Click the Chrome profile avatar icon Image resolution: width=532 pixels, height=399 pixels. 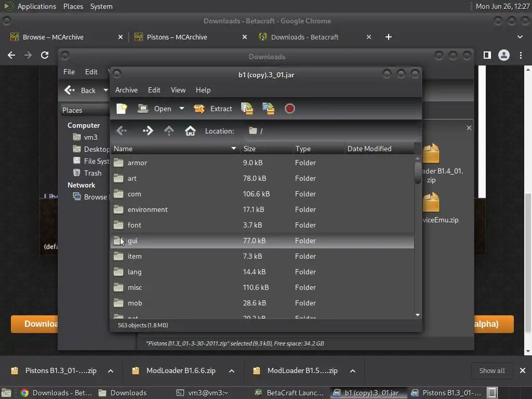pyautogui.click(x=504, y=55)
